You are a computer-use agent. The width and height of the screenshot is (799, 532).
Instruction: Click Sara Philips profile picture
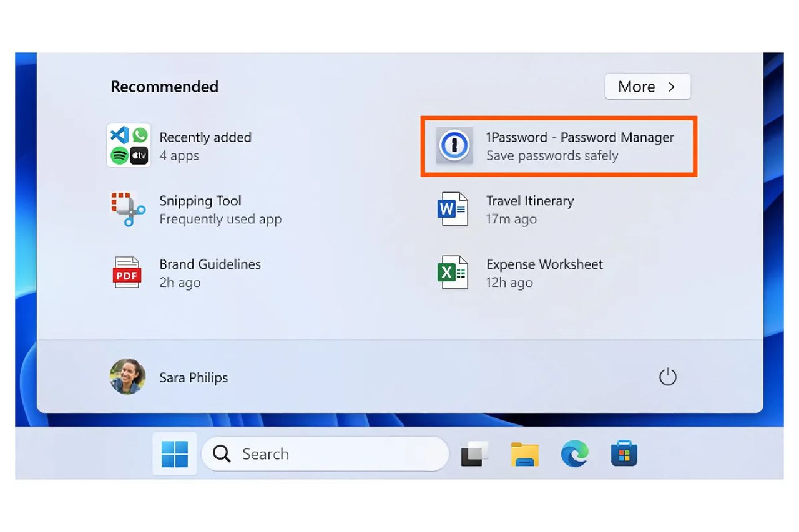tap(127, 377)
